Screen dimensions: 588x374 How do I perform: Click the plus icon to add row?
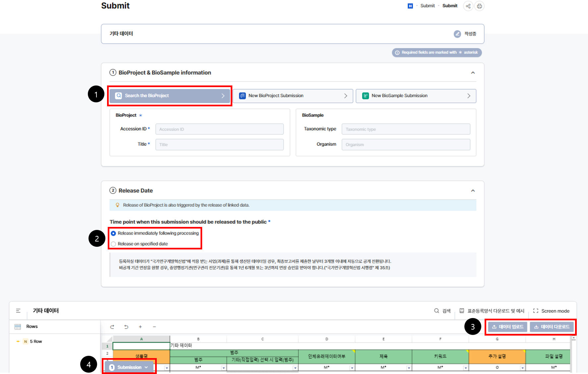(140, 327)
